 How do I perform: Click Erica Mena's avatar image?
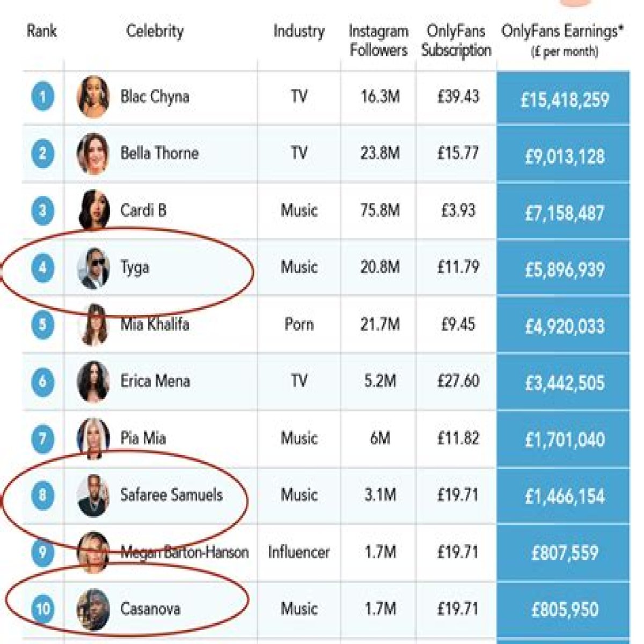(x=93, y=381)
